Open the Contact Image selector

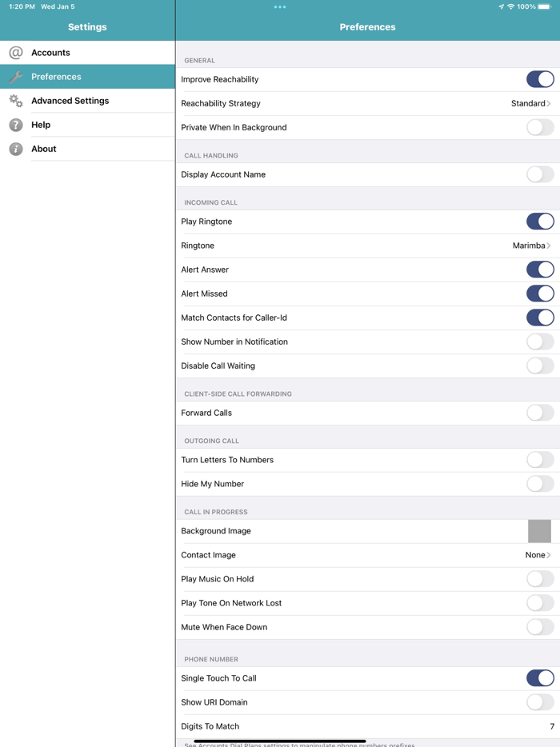tap(538, 555)
